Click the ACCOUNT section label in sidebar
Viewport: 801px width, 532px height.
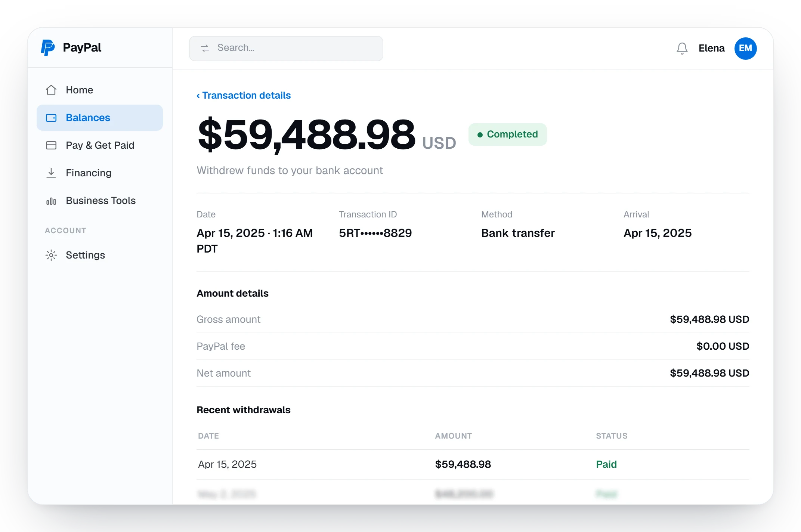tap(65, 231)
